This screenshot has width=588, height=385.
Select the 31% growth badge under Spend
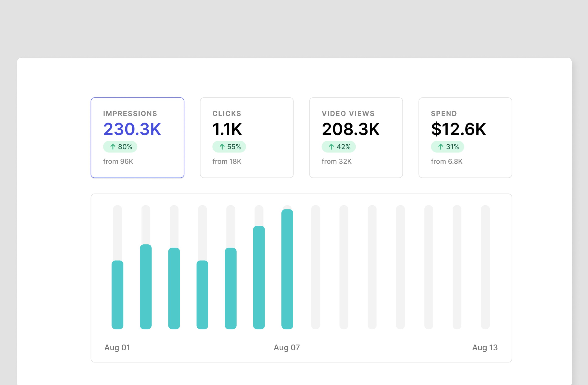click(x=448, y=147)
